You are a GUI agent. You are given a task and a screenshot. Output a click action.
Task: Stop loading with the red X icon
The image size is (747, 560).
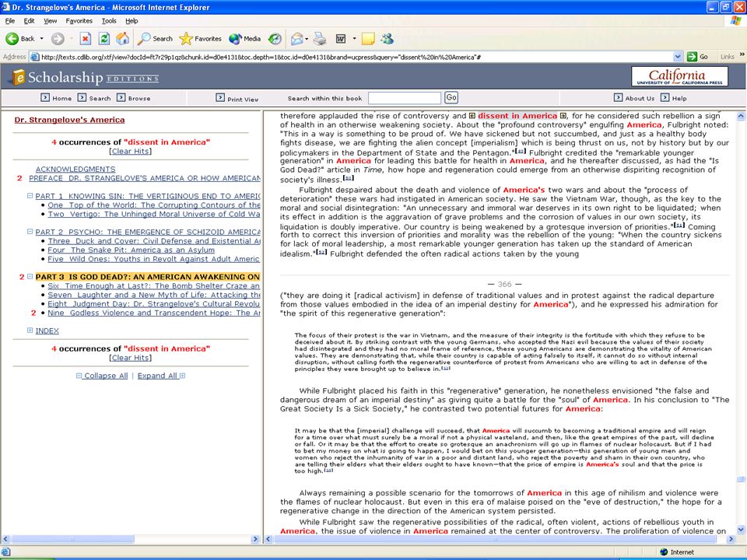tap(86, 39)
